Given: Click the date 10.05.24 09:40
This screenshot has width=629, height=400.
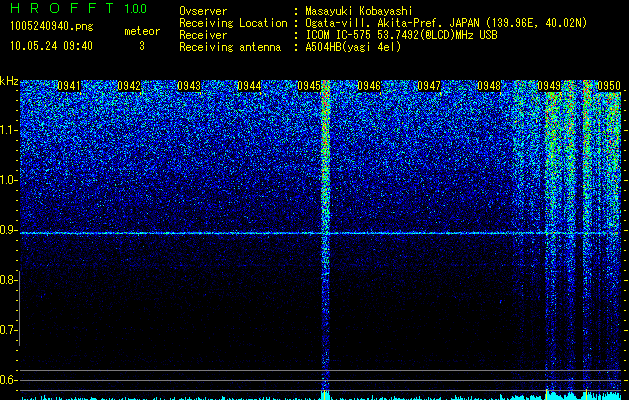Looking at the screenshot, I should pos(51,46).
